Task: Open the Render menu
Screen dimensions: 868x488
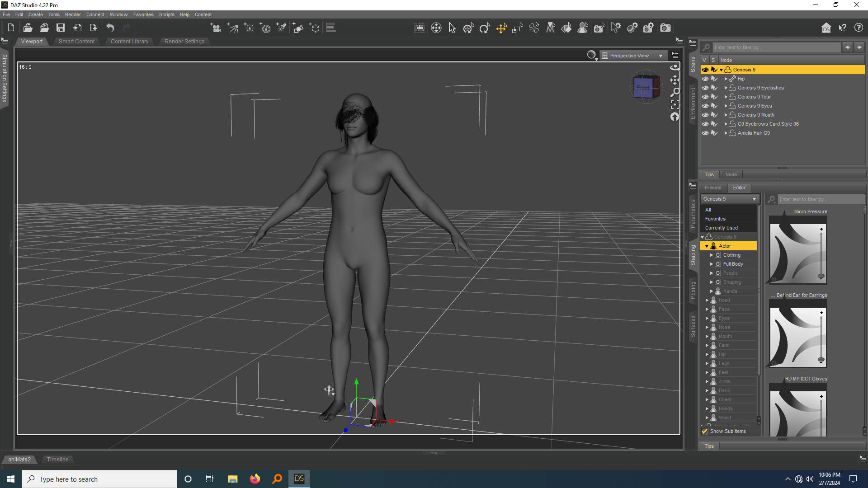Action: 73,14
